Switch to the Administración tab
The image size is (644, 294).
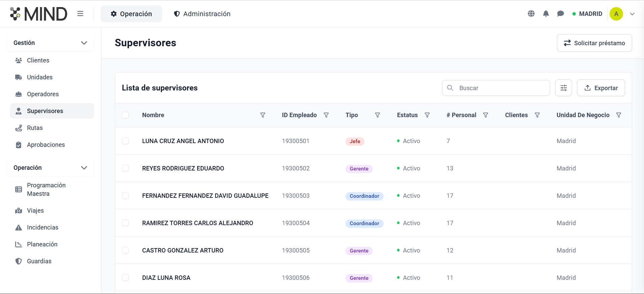click(202, 14)
